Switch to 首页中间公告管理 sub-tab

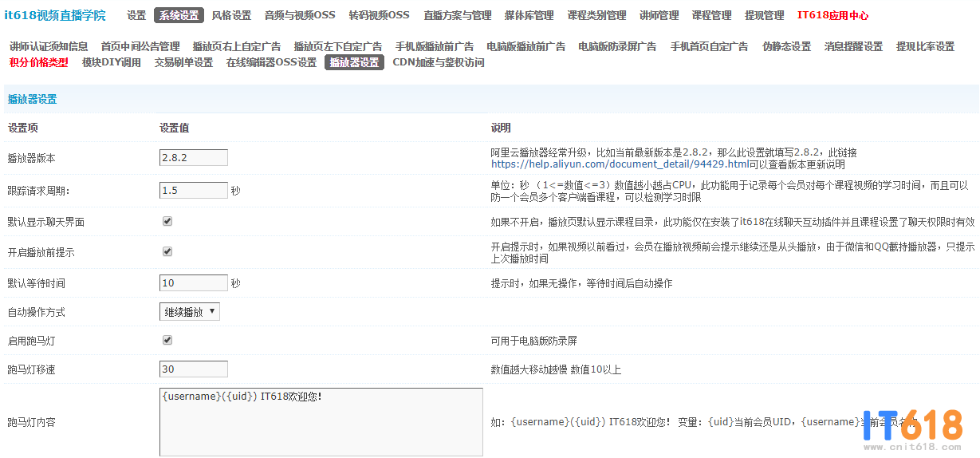[x=140, y=46]
